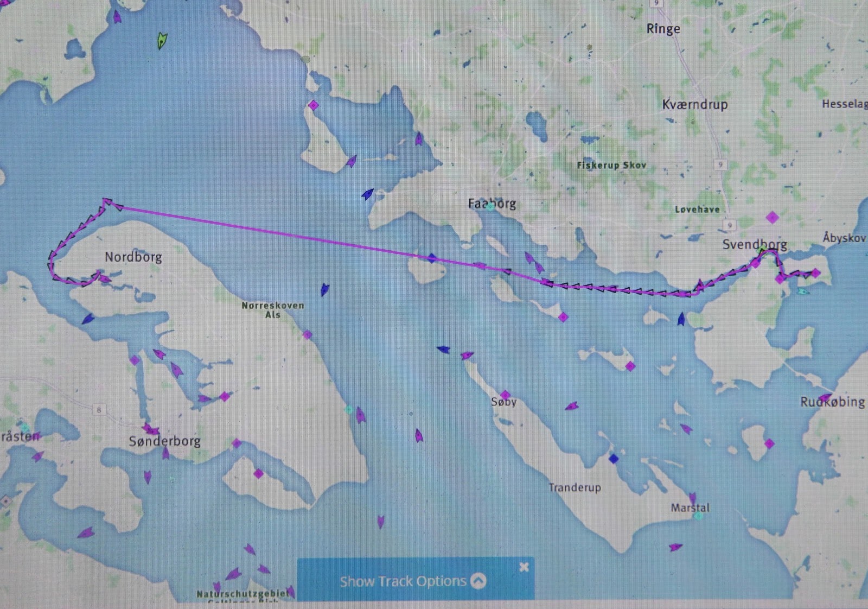The height and width of the screenshot is (609, 868).
Task: Click the magenta diamond marker north of Svendborg
Action: click(772, 218)
